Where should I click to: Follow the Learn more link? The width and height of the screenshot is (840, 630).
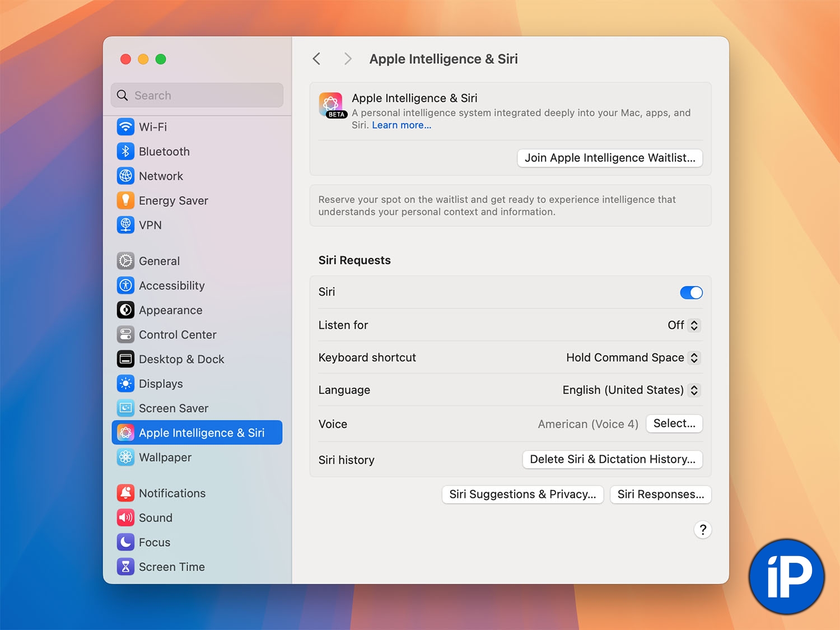[x=402, y=125]
